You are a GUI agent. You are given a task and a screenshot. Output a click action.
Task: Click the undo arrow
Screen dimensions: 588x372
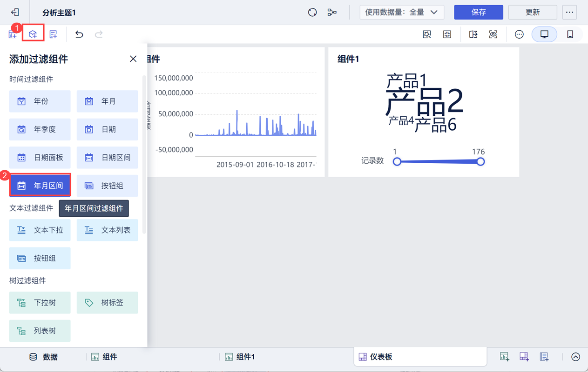[x=79, y=34]
